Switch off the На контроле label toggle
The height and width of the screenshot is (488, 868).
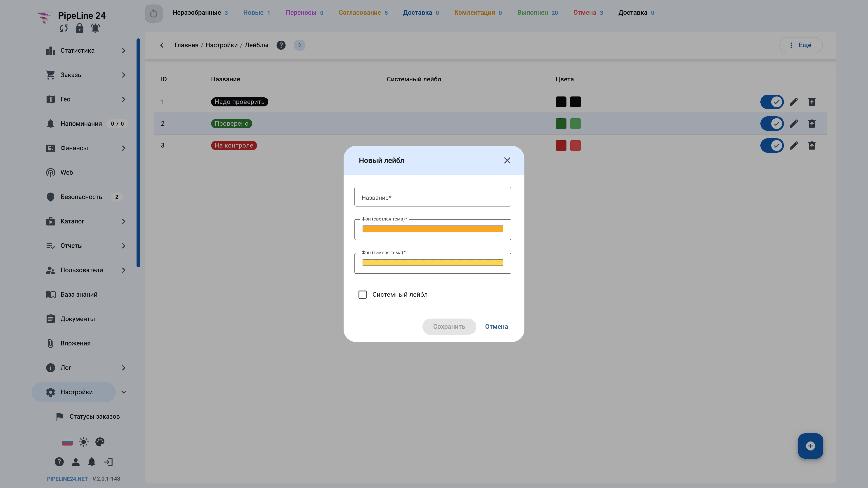(772, 145)
